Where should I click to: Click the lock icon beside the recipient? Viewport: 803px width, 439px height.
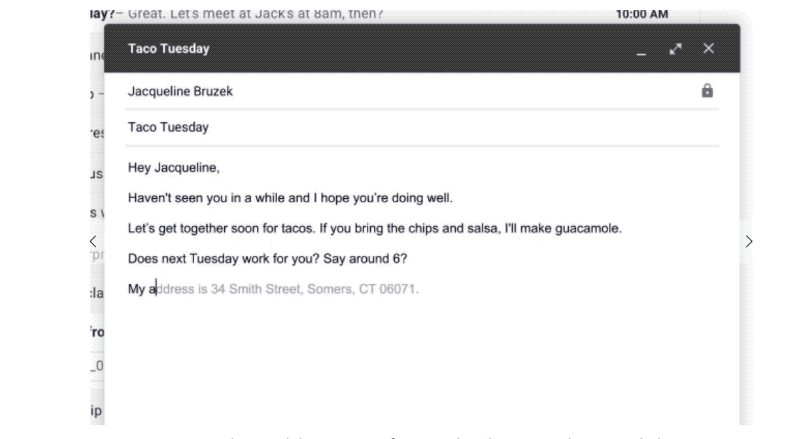pyautogui.click(x=707, y=91)
